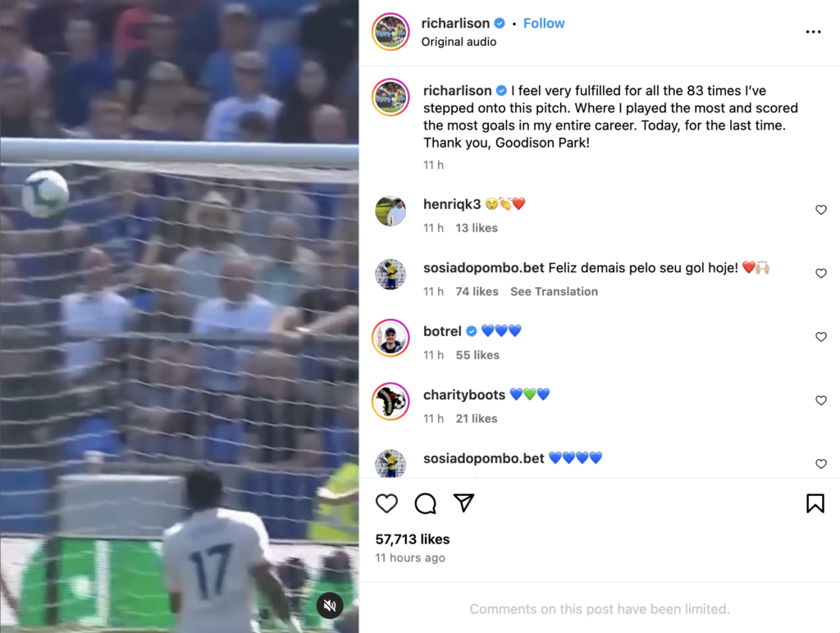Screen dimensions: 840x633
Task: Open richarlison's header profile picture
Action: [390, 32]
